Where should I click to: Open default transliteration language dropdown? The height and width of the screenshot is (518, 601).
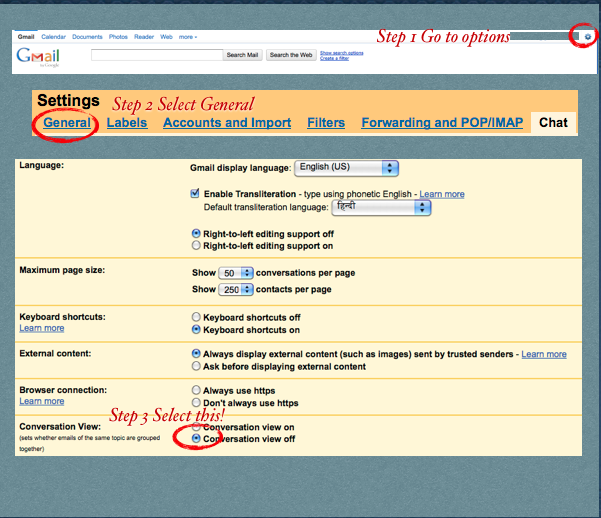coord(381,207)
